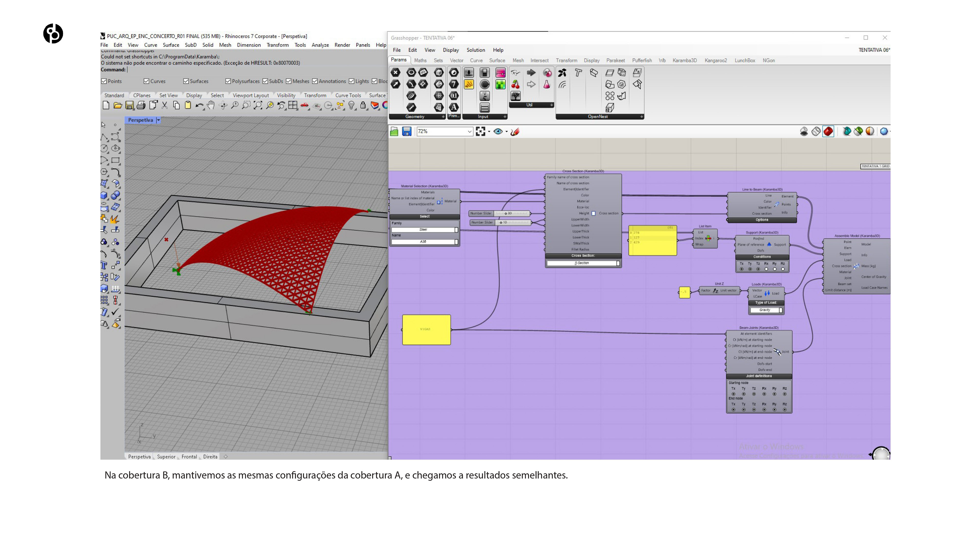Click the Grasshopper save file icon
Screen dimensions: 980x551
(x=407, y=132)
